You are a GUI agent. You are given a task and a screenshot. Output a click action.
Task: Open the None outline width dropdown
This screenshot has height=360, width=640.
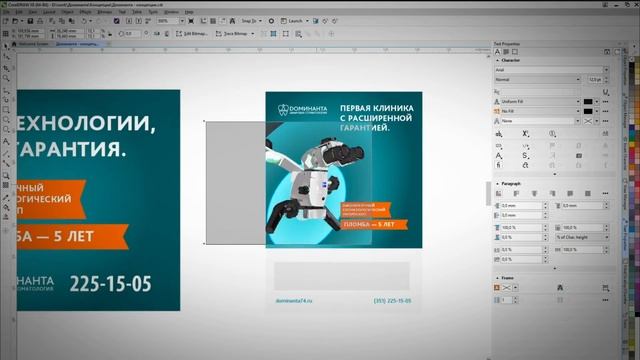pos(578,121)
